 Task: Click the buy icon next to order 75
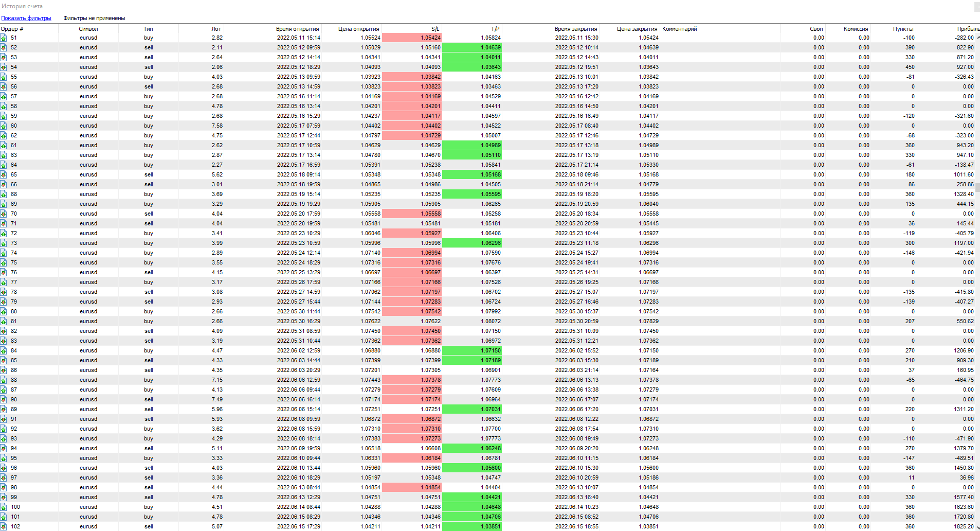4,262
